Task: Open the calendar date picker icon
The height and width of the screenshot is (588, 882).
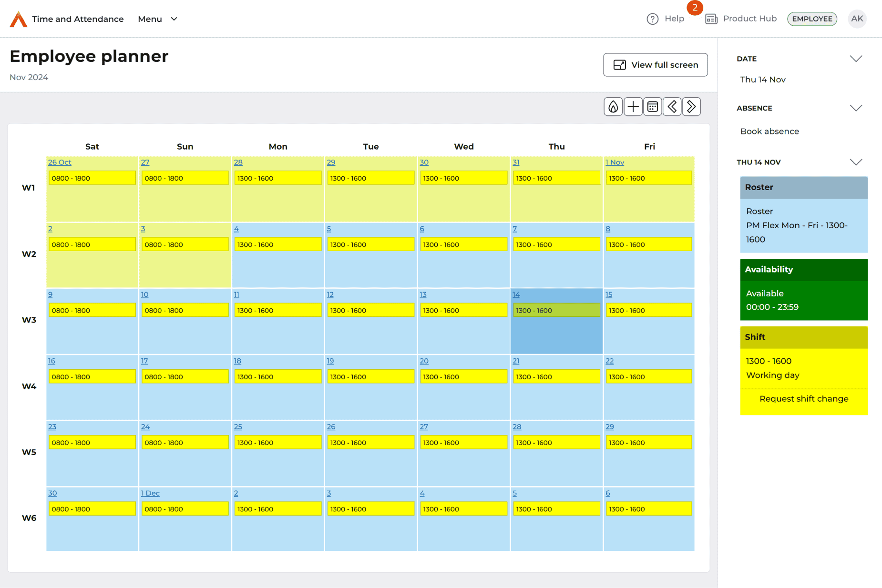Action: [653, 107]
